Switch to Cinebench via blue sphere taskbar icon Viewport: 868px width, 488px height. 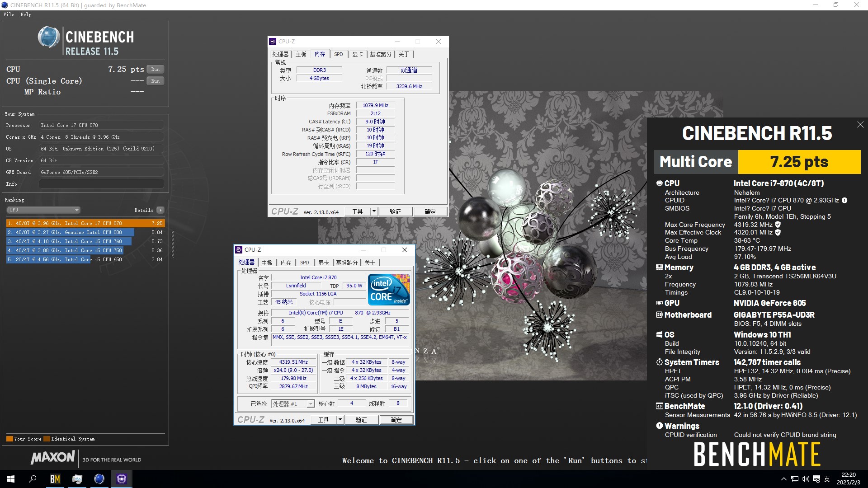pyautogui.click(x=99, y=479)
